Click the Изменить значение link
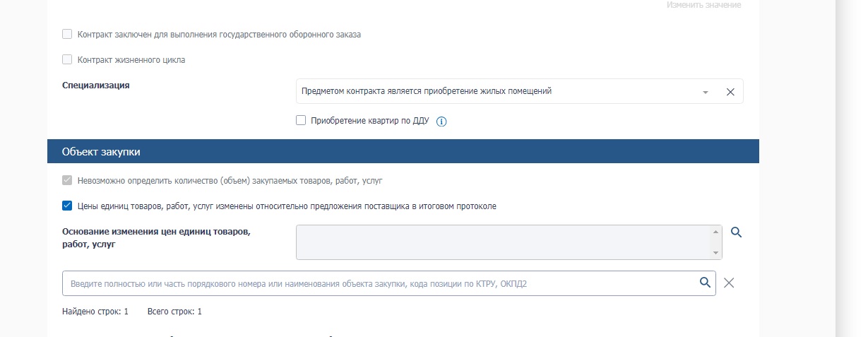 (x=703, y=6)
